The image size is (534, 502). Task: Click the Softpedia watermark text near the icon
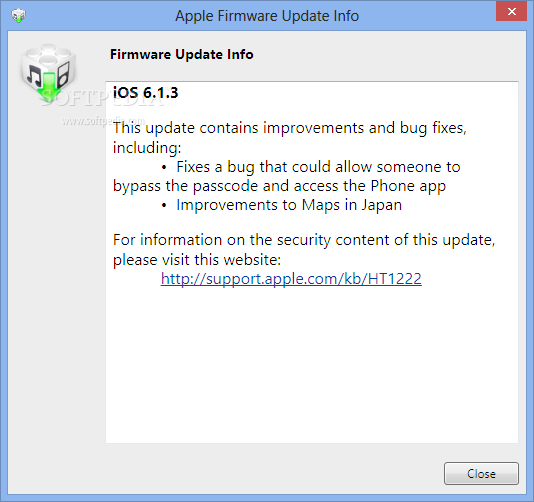point(102,97)
